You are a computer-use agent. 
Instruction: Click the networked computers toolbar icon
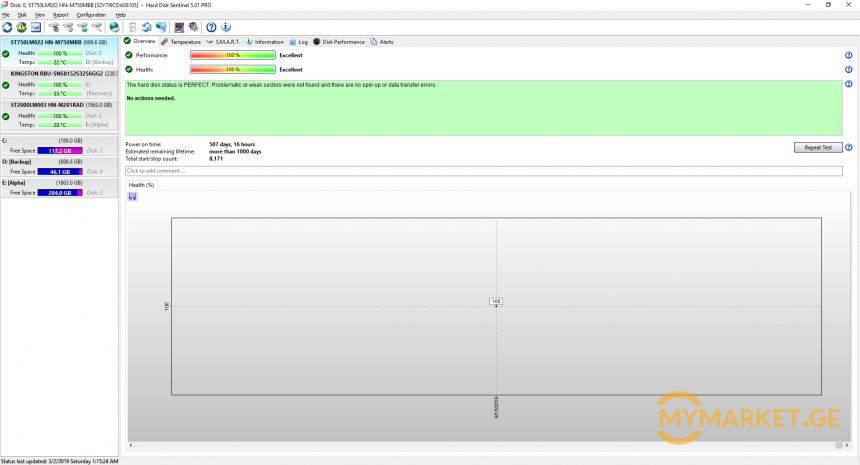[161, 27]
